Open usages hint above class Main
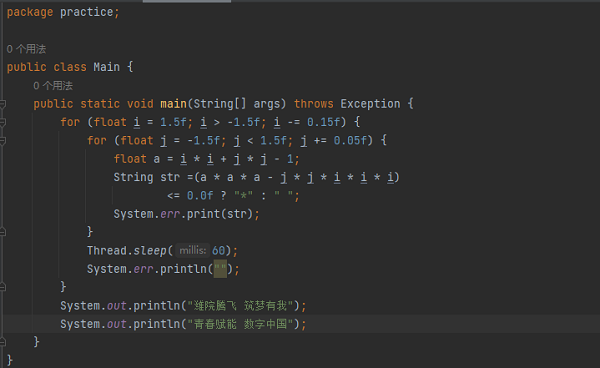Viewport: 600px width, 368px height. coord(26,49)
